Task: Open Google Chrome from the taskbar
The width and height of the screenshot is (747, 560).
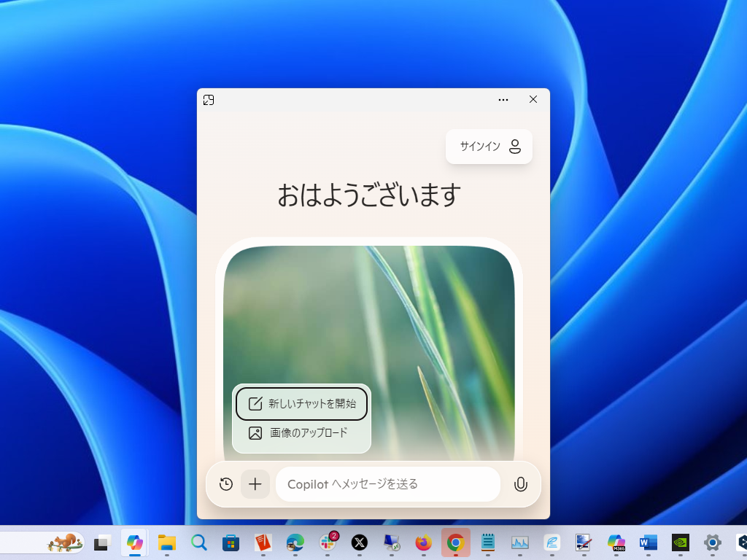Action: tap(454, 543)
